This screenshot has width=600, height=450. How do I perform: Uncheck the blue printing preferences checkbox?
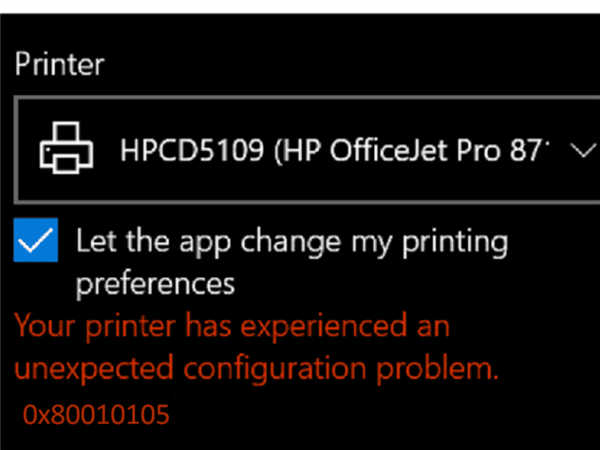(36, 242)
